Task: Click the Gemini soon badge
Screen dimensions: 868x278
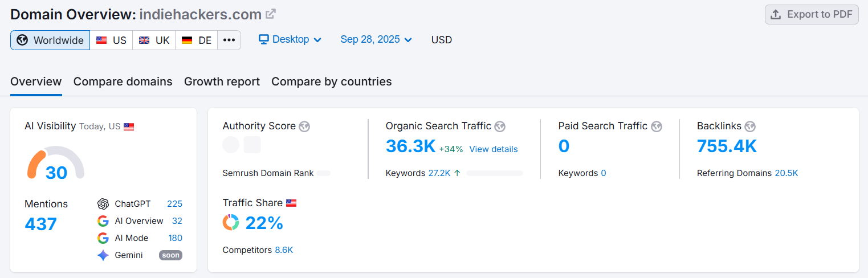Action: [170, 255]
